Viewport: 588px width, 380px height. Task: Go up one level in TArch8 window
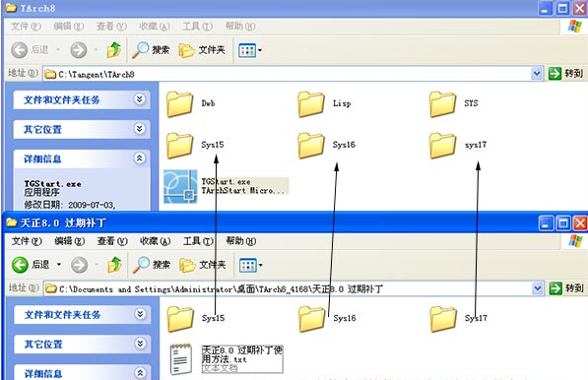point(114,50)
